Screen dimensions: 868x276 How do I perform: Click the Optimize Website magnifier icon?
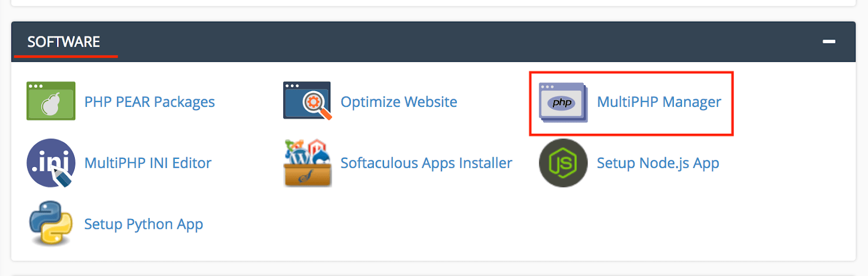pyautogui.click(x=307, y=101)
